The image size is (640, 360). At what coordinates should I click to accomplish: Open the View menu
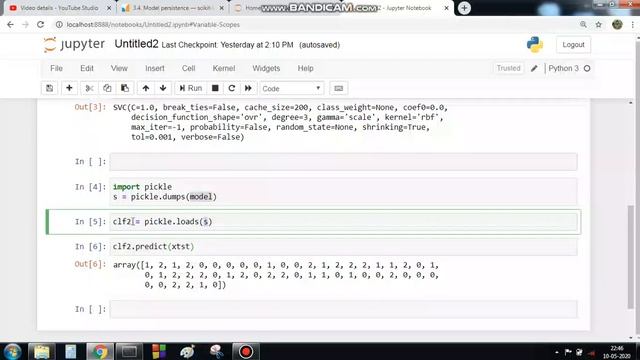click(x=119, y=68)
